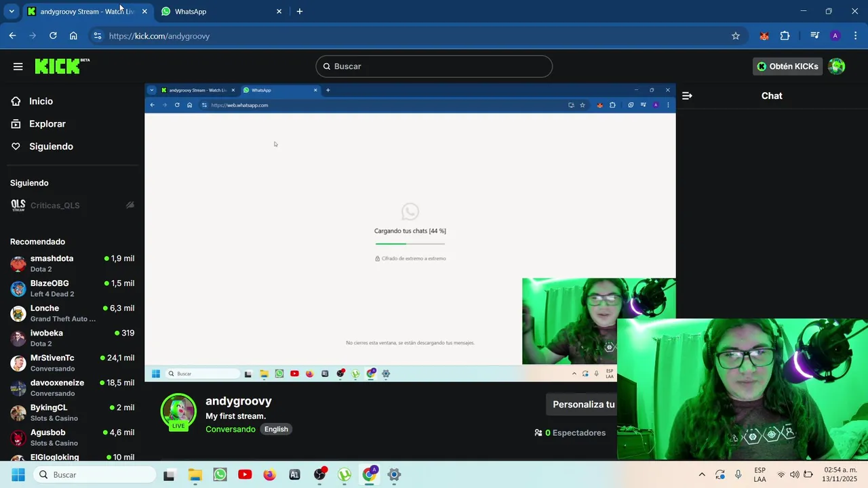Open a new browser tab
This screenshot has width=868, height=488.
coord(299,12)
